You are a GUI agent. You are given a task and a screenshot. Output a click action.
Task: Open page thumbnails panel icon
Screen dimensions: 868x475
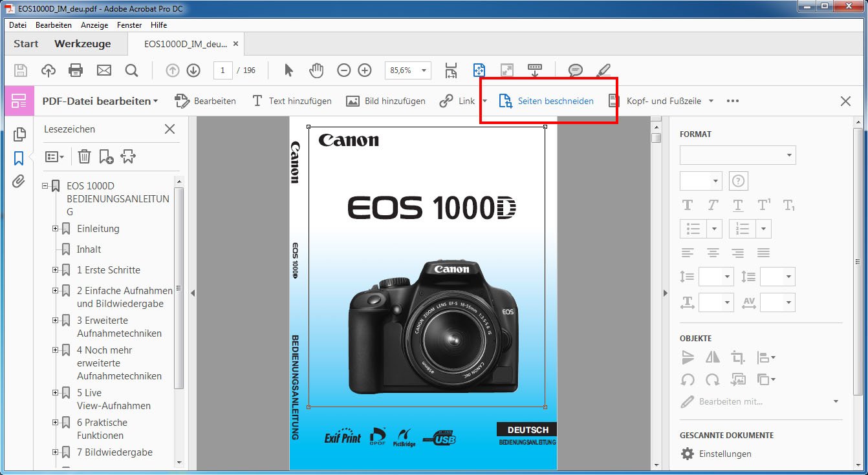click(19, 134)
